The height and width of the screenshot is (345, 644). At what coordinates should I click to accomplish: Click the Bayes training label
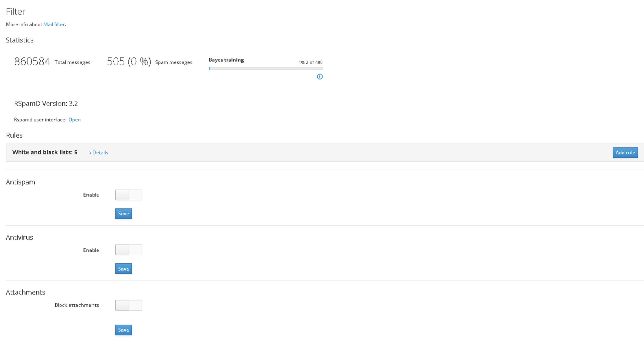(x=226, y=60)
